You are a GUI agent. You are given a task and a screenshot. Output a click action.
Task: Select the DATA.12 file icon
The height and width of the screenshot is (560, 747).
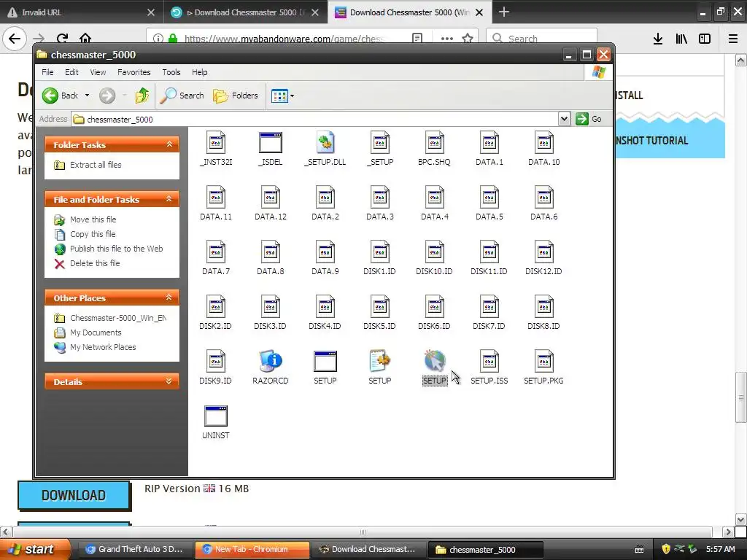[271, 197]
